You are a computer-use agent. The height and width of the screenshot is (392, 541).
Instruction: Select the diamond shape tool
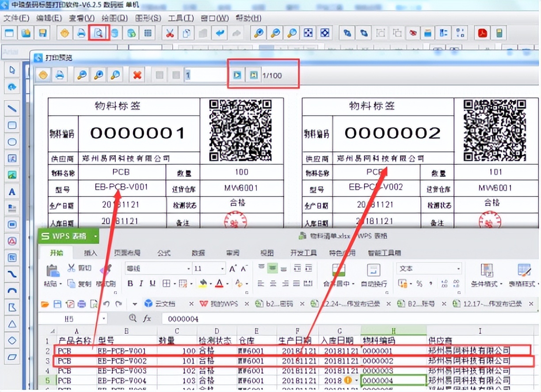point(12,341)
